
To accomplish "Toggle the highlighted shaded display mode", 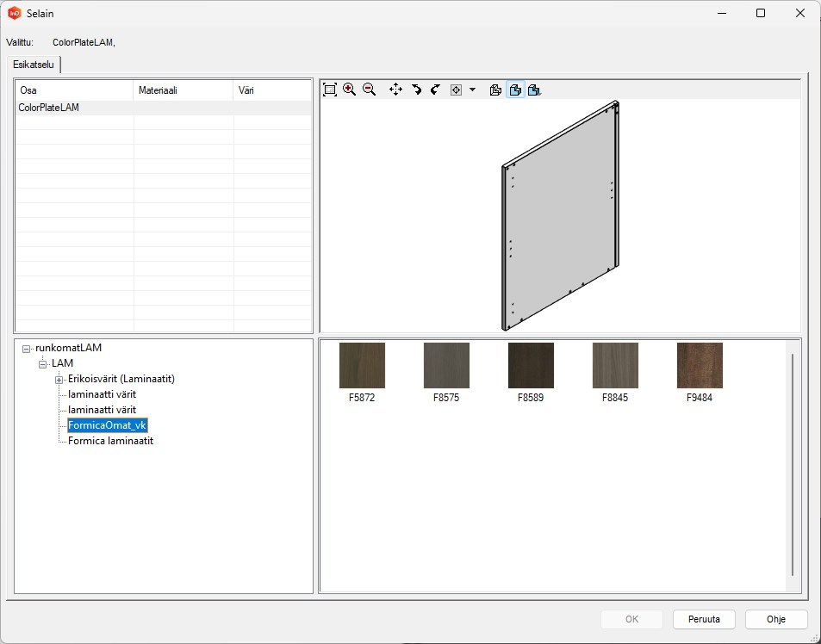I will click(x=515, y=90).
